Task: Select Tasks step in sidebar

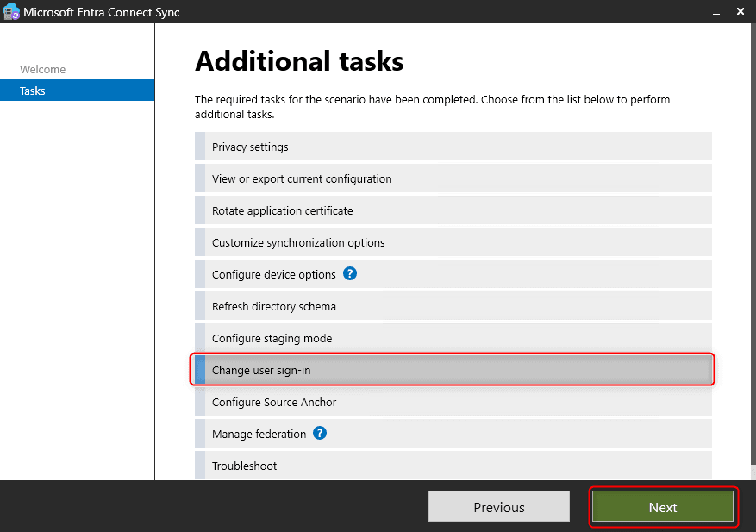Action: click(x=33, y=91)
